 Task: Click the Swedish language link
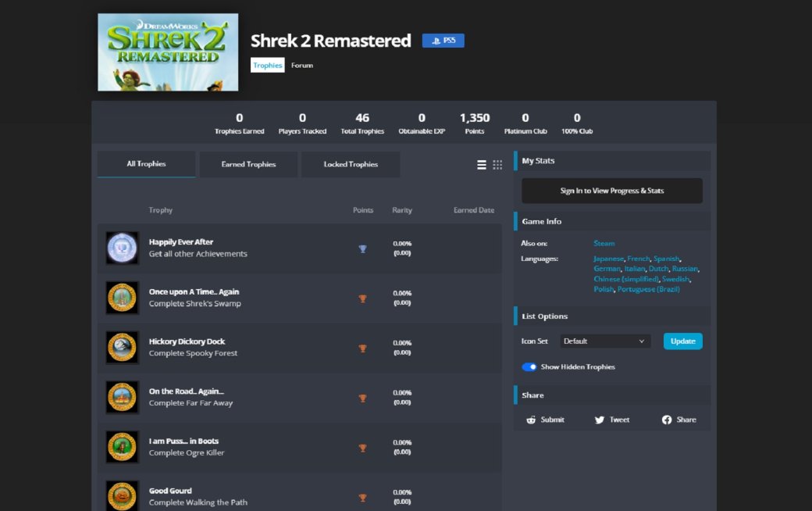click(676, 279)
